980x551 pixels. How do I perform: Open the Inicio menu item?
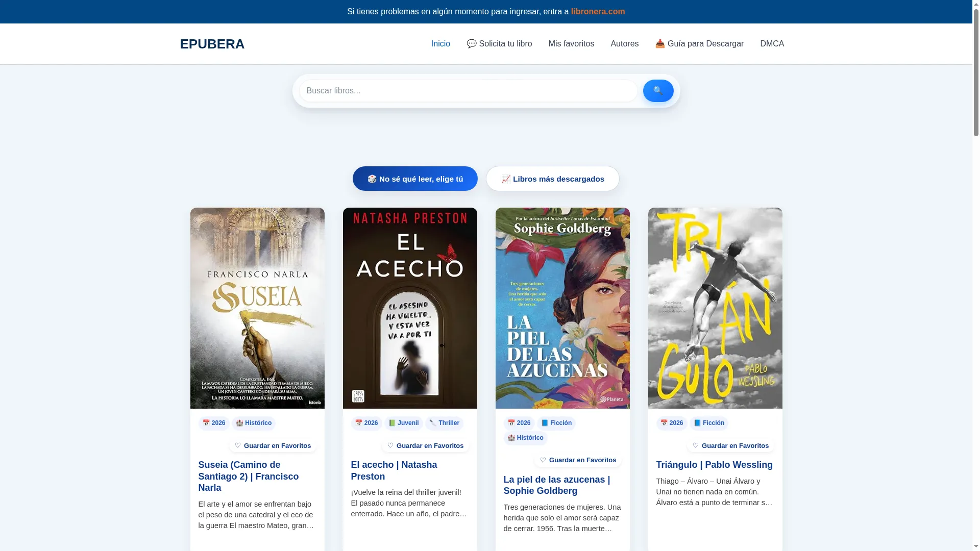(440, 44)
